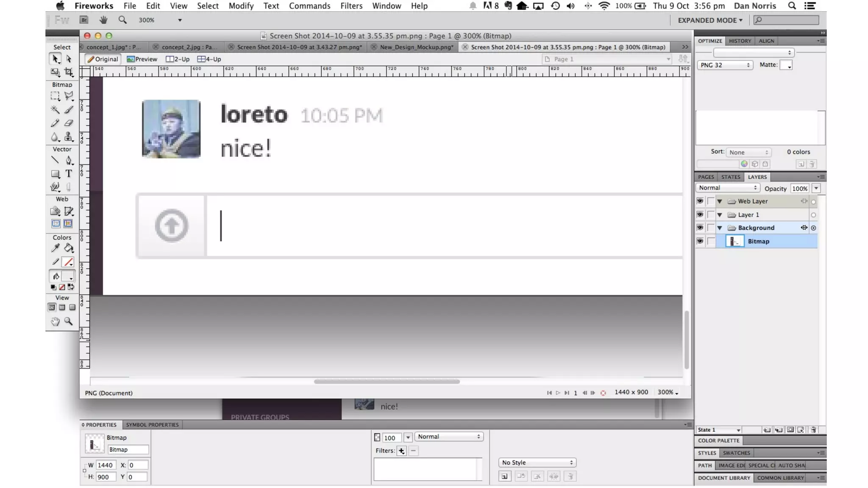The image size is (868, 488).
Task: Activate the Pen tool
Action: (69, 160)
